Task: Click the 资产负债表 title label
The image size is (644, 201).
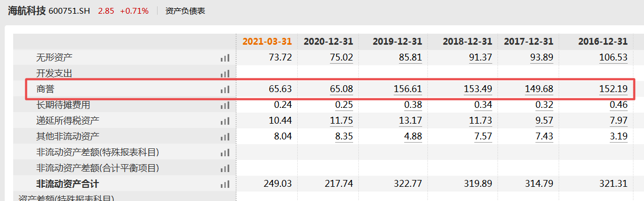Action: point(185,11)
